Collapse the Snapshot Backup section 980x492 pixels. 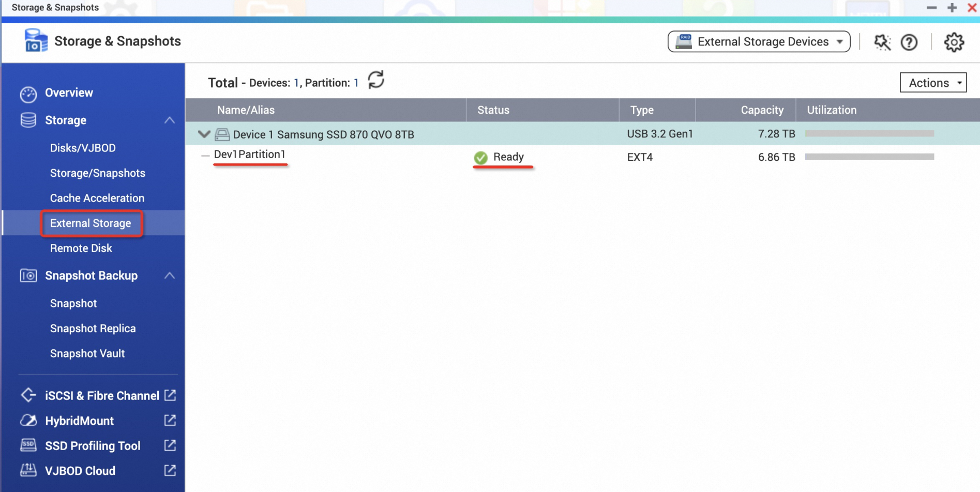pos(170,275)
